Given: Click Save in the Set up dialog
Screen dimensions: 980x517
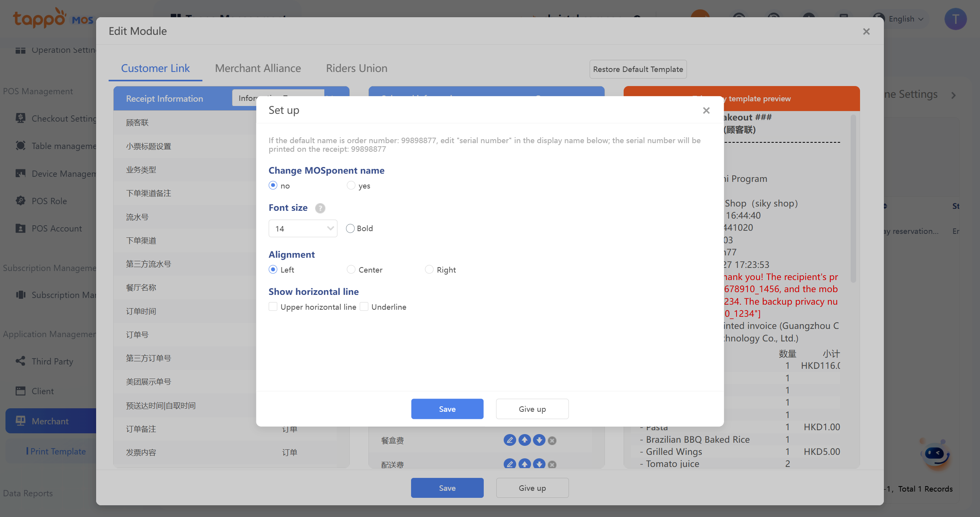Looking at the screenshot, I should pyautogui.click(x=447, y=409).
